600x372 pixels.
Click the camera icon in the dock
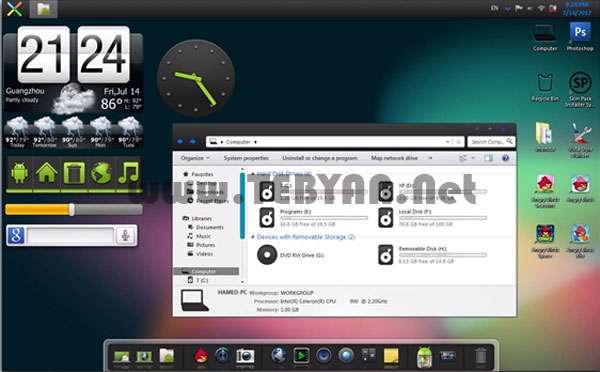point(245,356)
